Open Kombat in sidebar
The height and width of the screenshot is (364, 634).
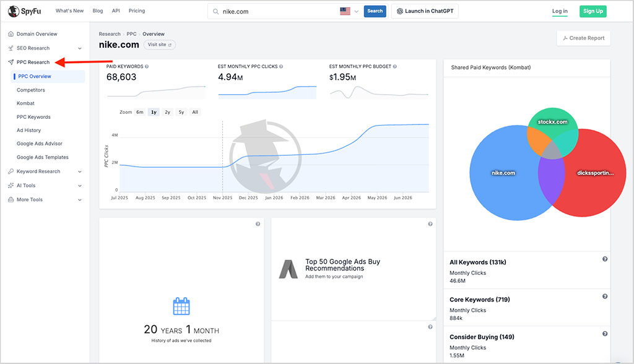point(25,103)
